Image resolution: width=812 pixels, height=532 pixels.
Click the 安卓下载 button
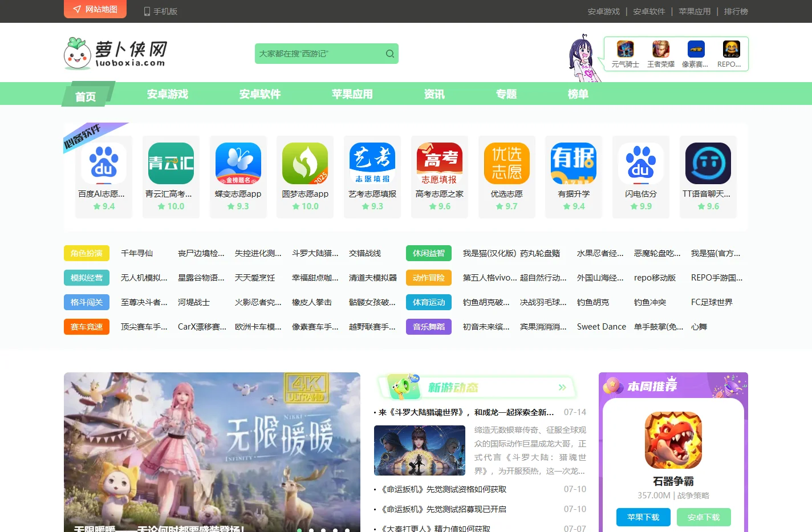704,517
